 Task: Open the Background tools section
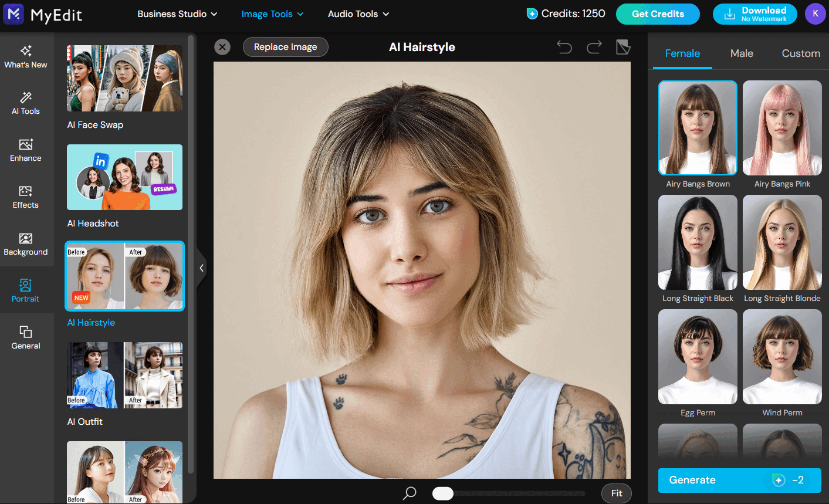tap(25, 244)
